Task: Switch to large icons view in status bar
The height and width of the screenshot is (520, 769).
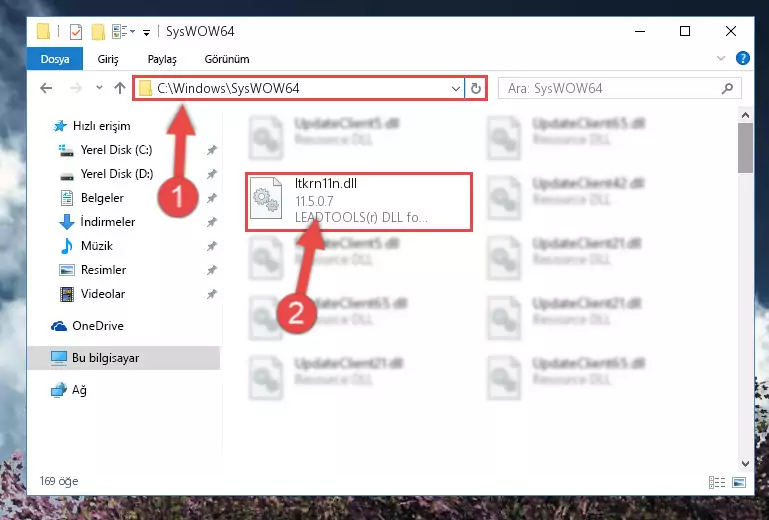Action: click(739, 483)
